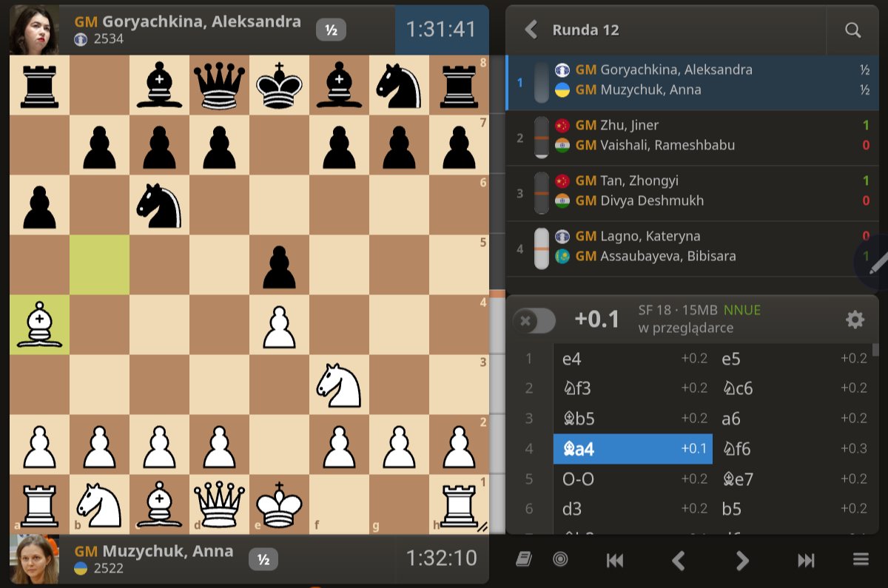The height and width of the screenshot is (588, 888).
Task: Jump to last move of the game
Action: 806,561
